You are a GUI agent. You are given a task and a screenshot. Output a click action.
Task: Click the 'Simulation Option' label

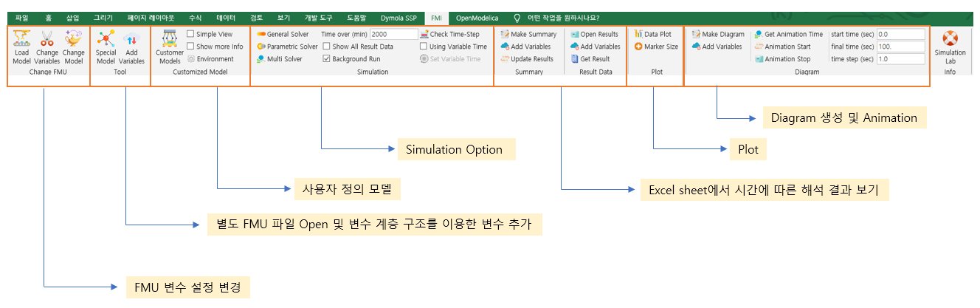(455, 149)
